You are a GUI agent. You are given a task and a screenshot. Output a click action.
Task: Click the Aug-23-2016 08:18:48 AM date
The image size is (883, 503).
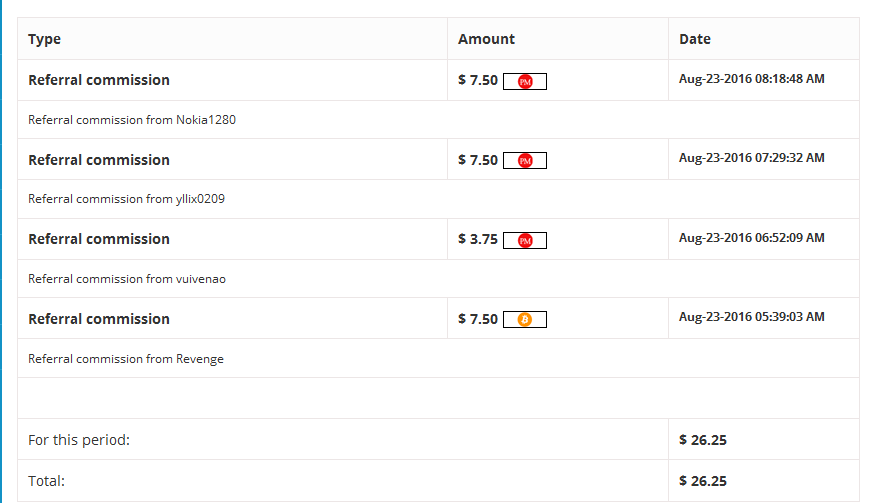click(751, 78)
